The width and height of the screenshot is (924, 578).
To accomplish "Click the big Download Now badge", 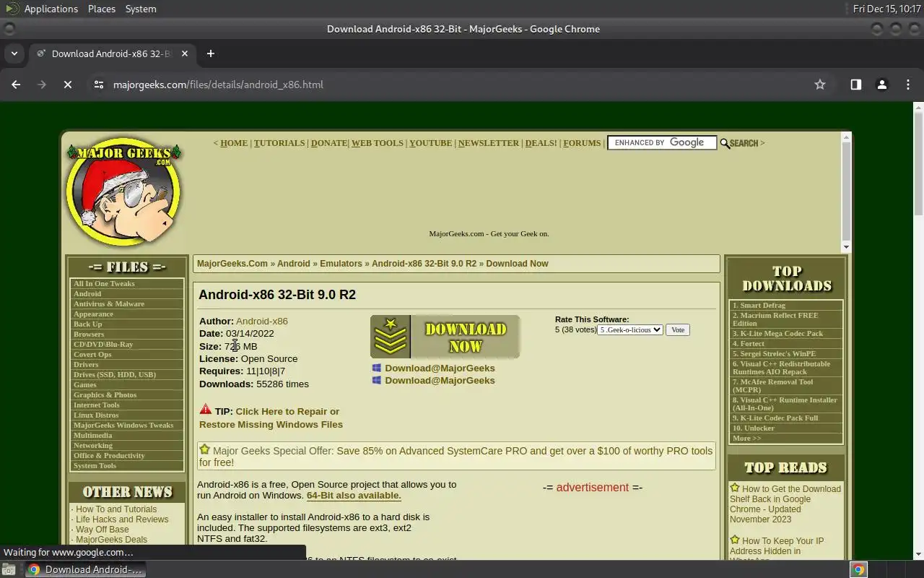I will (x=445, y=337).
